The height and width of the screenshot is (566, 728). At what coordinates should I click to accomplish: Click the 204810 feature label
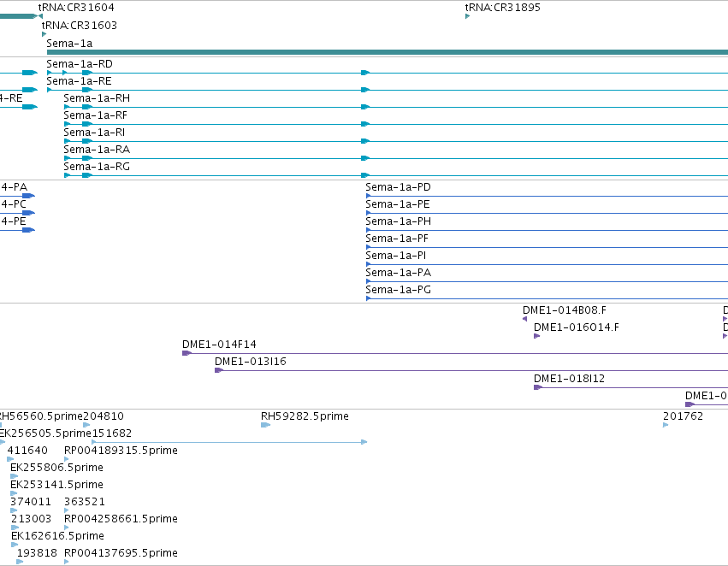pyautogui.click(x=104, y=416)
